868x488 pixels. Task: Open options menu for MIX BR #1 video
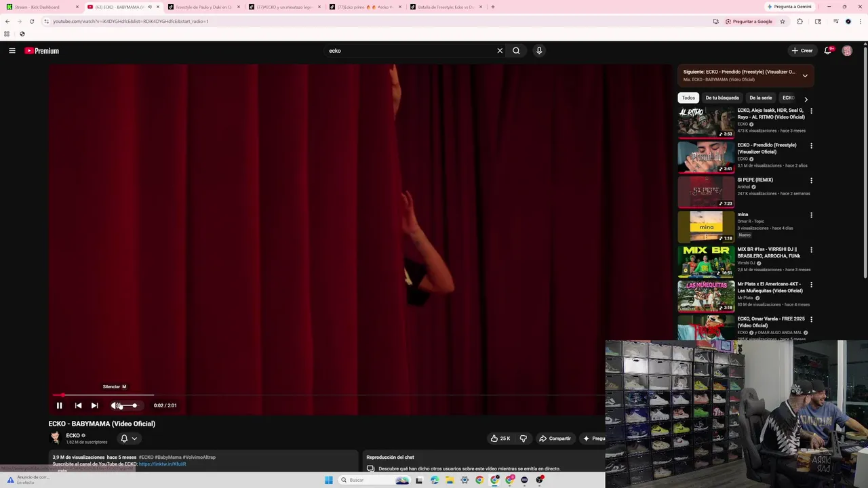pyautogui.click(x=811, y=250)
